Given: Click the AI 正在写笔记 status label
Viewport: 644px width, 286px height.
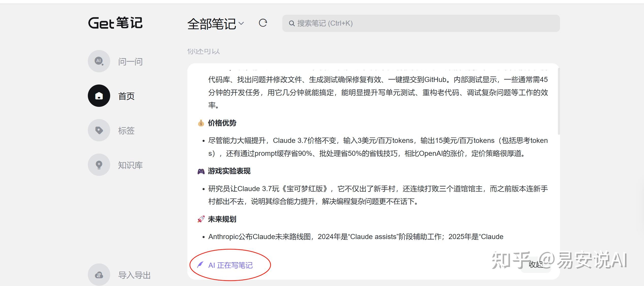Looking at the screenshot, I should [230, 265].
